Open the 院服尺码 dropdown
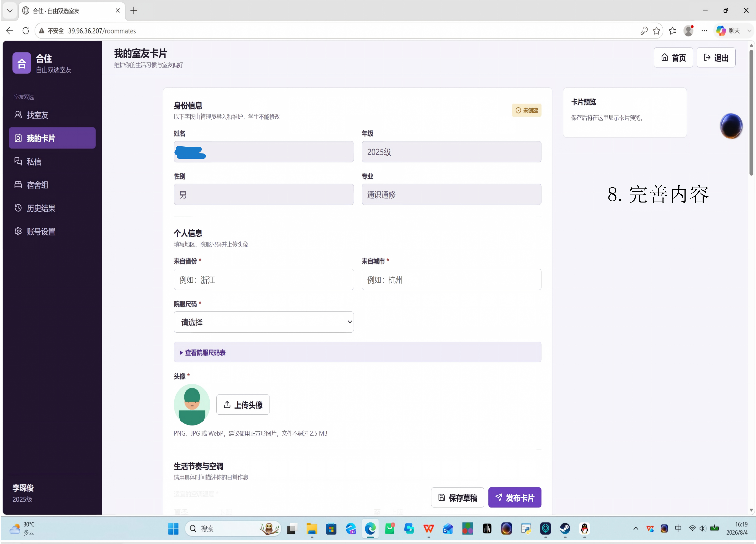 (x=263, y=322)
